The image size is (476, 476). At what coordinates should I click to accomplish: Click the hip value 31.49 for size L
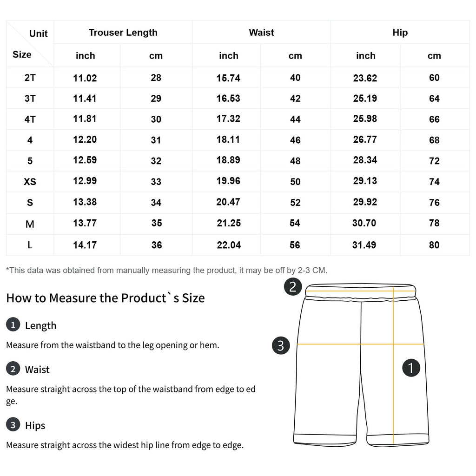coord(364,245)
